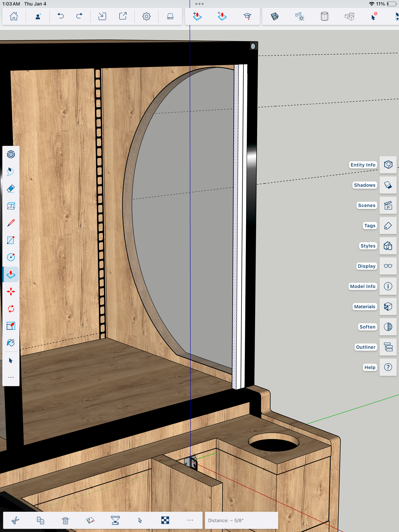Open the Materials panel icon
Screen dimensions: 399x532
[388, 306]
